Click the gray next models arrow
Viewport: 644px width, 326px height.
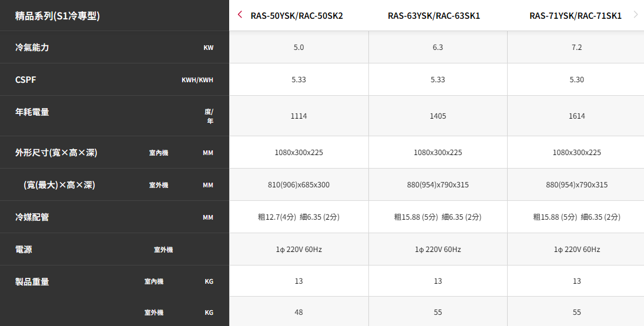(636, 15)
